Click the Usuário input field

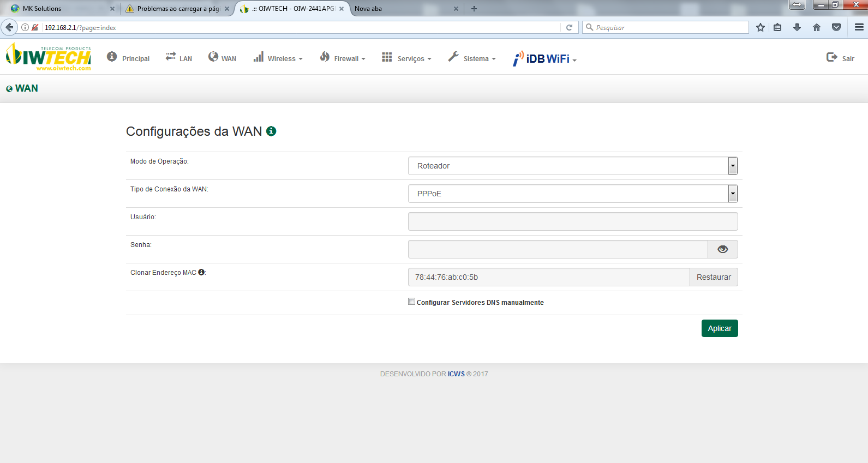573,221
